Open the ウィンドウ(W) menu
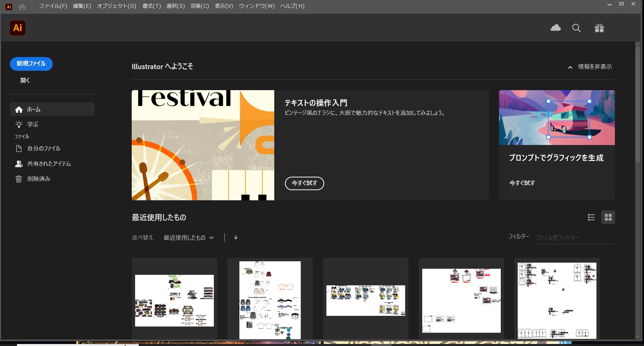Screen dimensions: 644x346 click(257, 6)
